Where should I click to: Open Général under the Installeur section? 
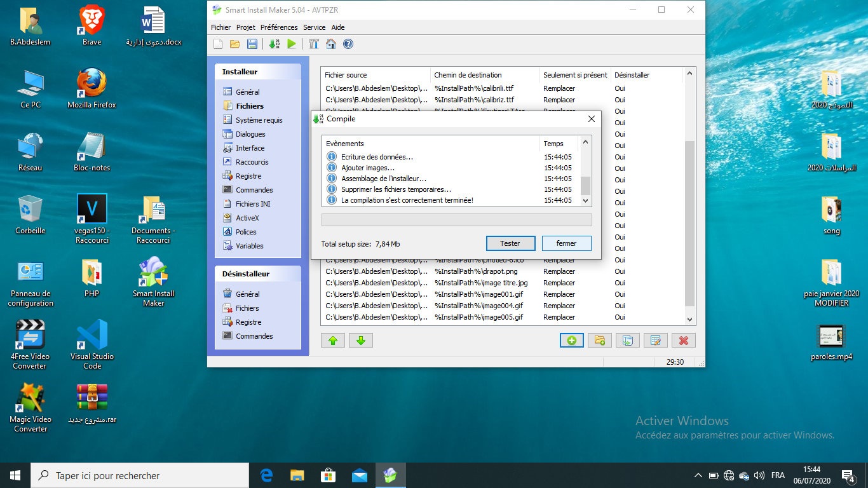tap(247, 92)
